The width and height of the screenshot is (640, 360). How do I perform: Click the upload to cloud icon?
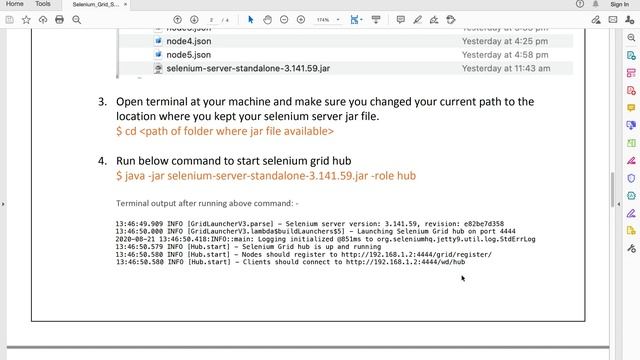43,20
